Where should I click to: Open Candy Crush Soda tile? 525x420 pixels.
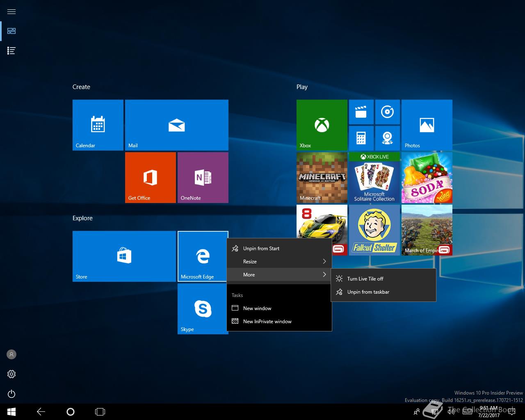(x=427, y=178)
